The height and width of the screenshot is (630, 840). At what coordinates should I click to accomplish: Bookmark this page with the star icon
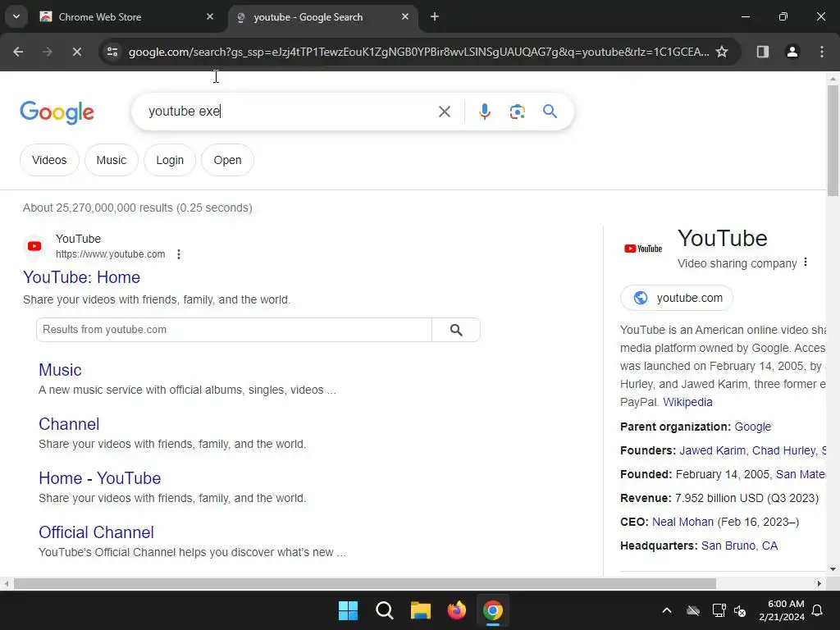(x=722, y=52)
